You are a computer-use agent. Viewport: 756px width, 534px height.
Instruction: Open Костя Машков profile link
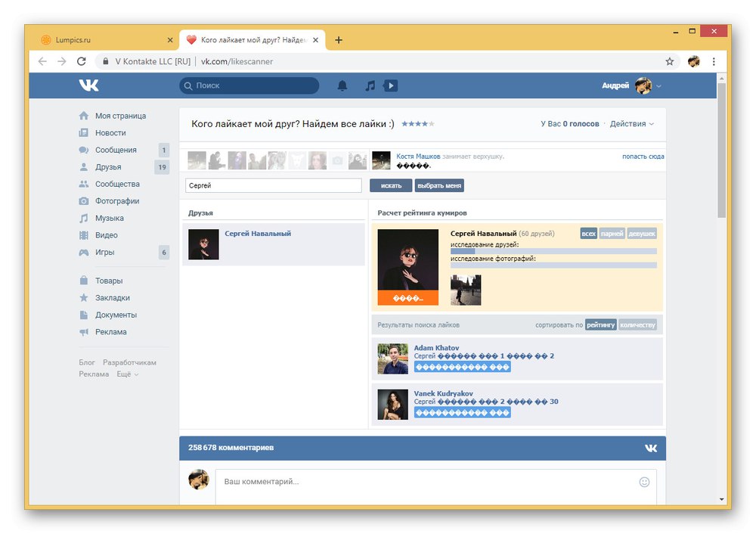418,157
